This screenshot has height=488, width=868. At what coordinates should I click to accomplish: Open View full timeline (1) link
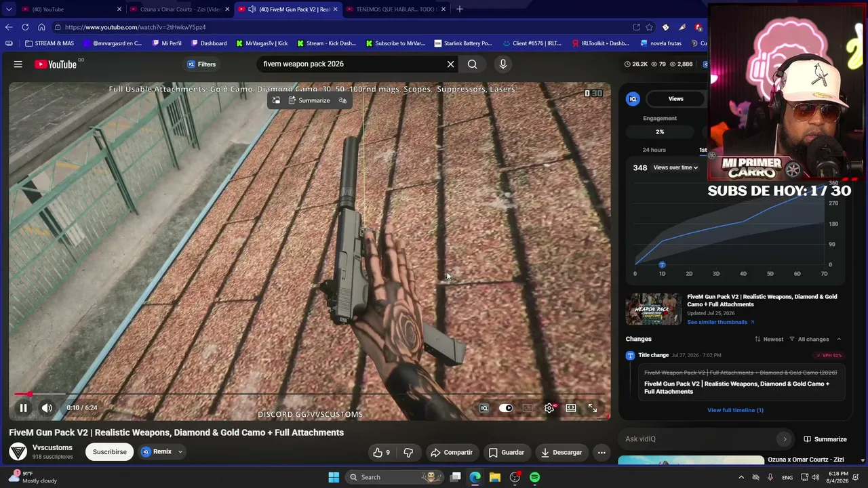point(735,410)
